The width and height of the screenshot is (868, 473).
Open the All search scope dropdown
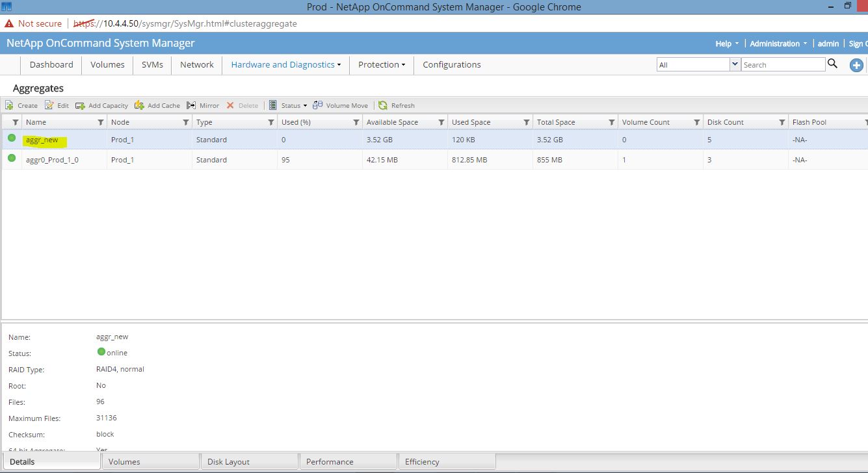point(735,64)
